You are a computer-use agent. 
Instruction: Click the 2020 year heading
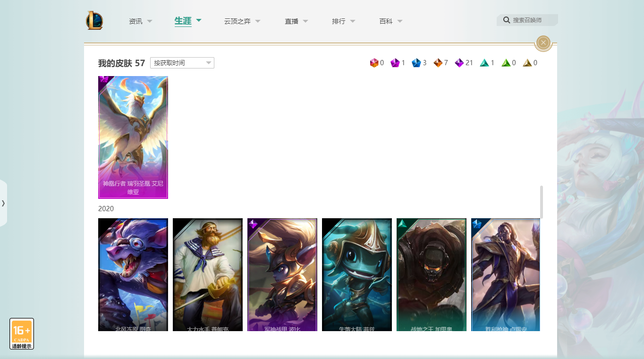(x=106, y=208)
